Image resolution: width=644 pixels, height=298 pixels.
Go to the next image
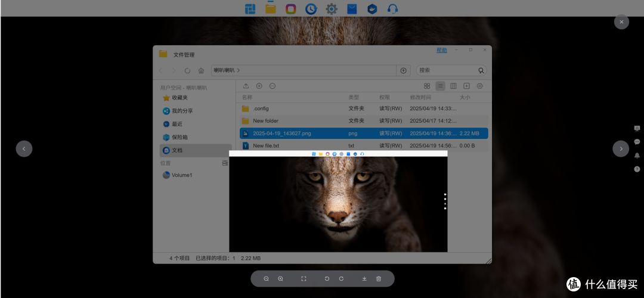point(621,148)
